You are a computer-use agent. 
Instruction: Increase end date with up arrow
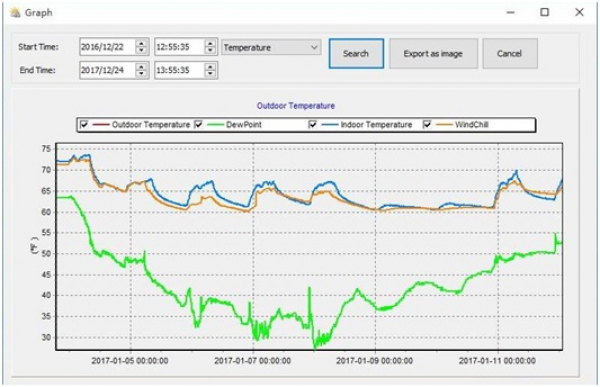[x=142, y=67]
